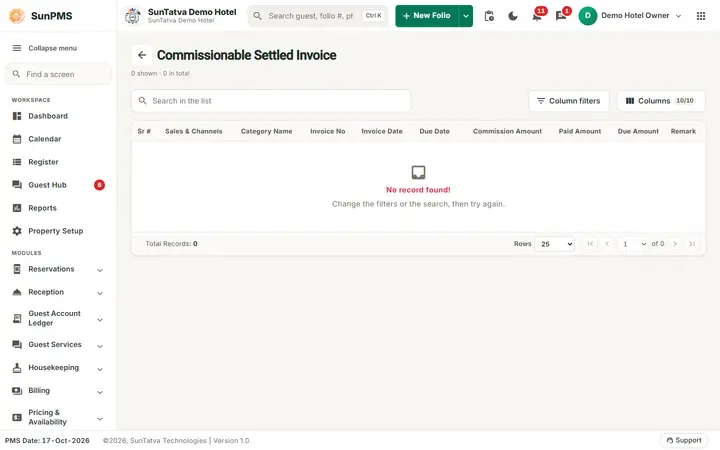
Task: Open Register from the sidebar
Action: click(x=58, y=162)
